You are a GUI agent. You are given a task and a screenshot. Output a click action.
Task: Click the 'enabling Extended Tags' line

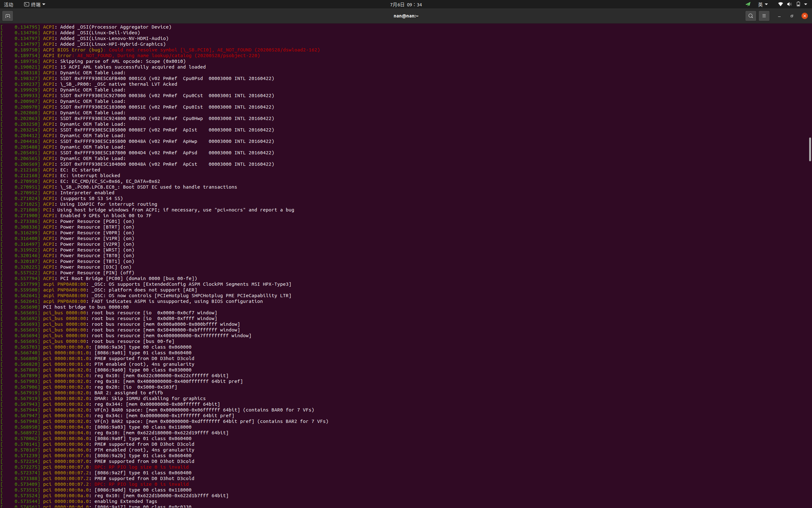[79, 501]
